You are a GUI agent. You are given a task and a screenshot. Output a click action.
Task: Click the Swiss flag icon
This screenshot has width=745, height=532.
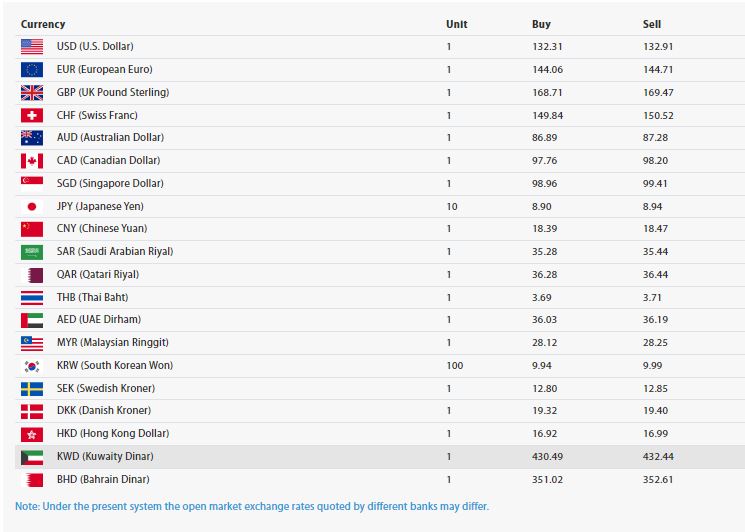click(32, 115)
